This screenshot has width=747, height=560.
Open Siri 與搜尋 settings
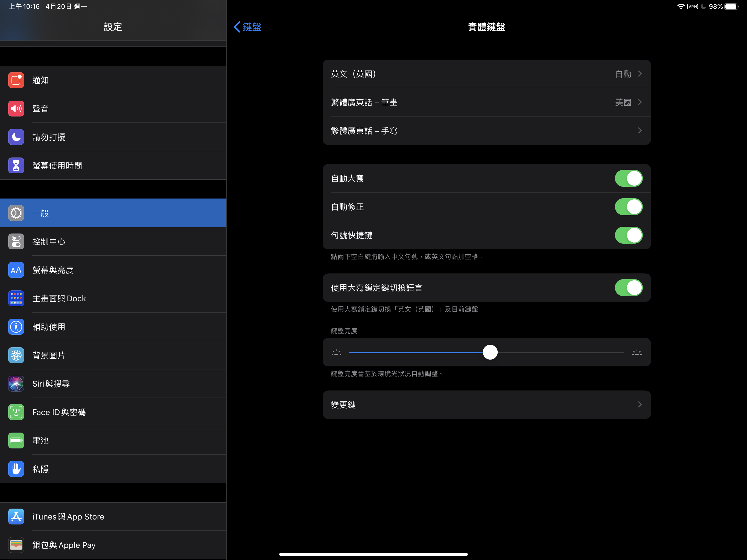pyautogui.click(x=113, y=384)
